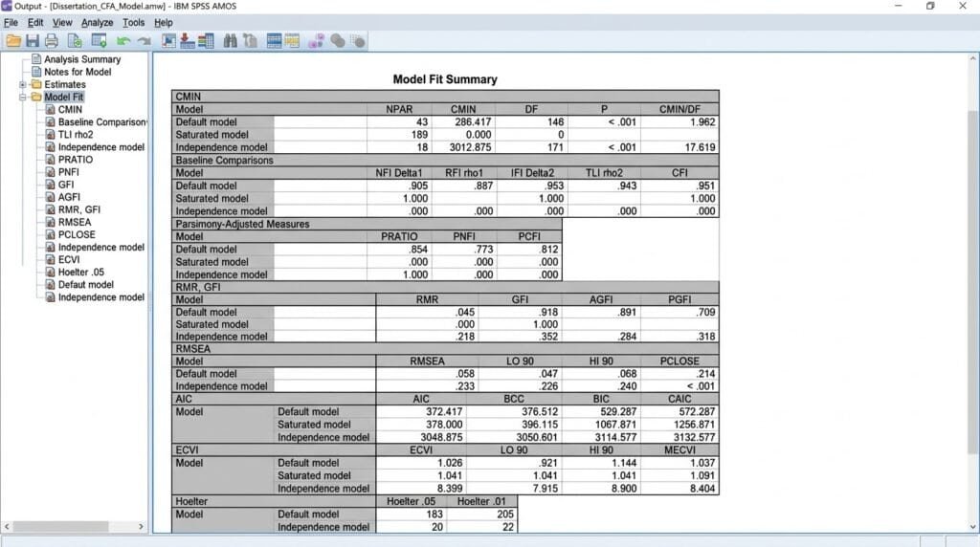Open the View menu
980x547 pixels.
[x=62, y=23]
